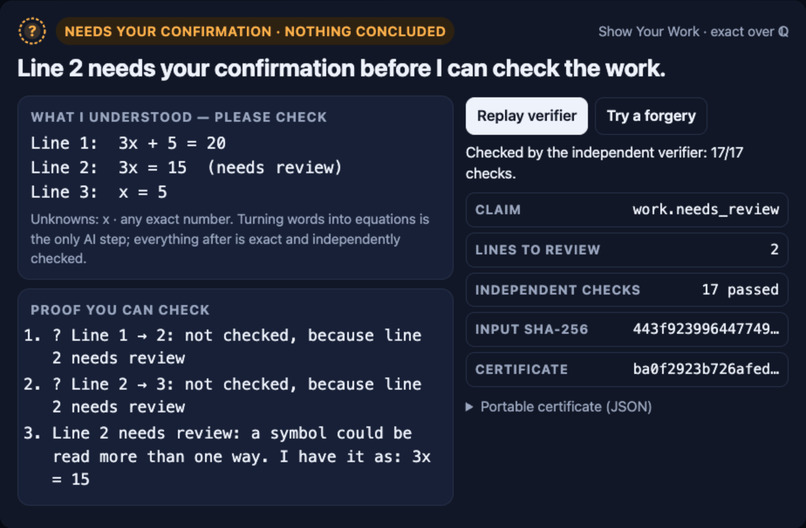Click the 'Proof you can check' heading

pos(120,310)
